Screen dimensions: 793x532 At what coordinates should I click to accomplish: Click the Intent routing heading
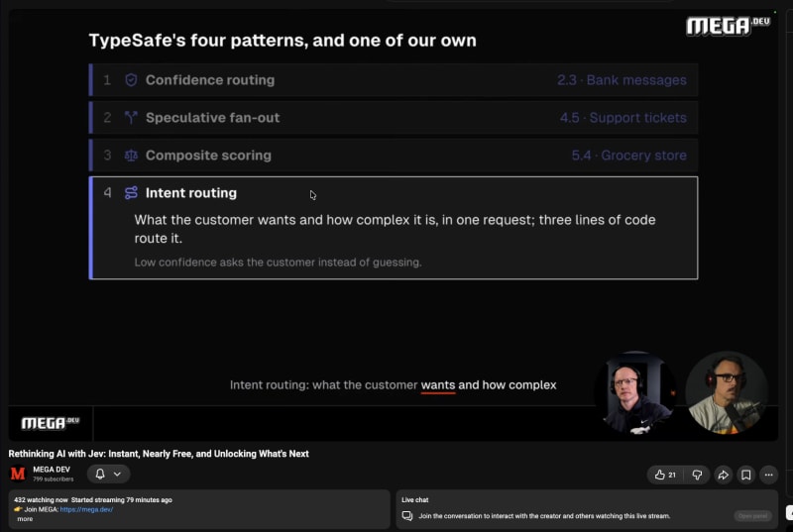pyautogui.click(x=191, y=193)
